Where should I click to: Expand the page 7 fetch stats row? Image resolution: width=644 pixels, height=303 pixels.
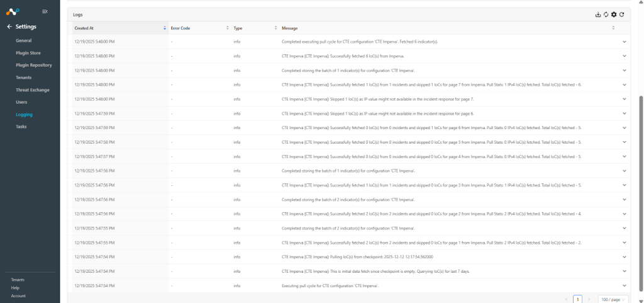625,84
